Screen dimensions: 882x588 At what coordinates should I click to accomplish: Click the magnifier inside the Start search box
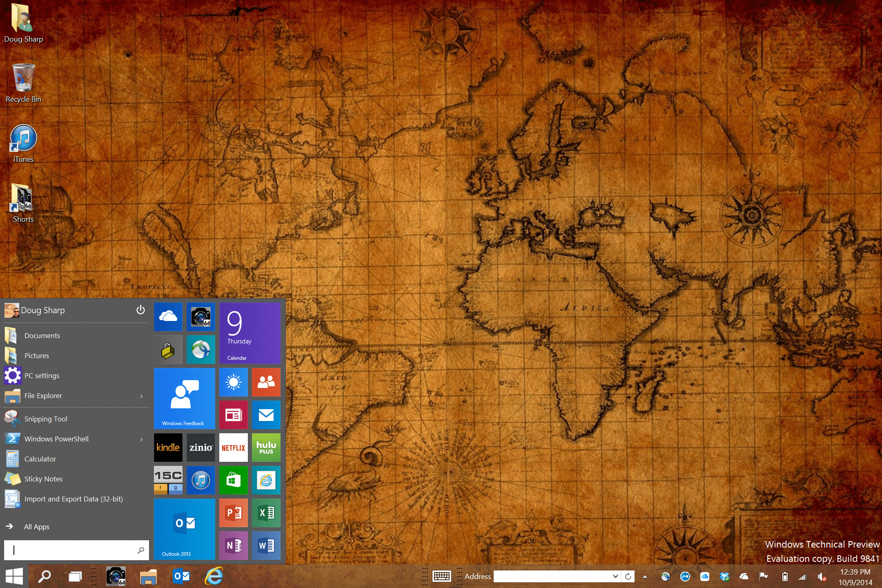[141, 550]
